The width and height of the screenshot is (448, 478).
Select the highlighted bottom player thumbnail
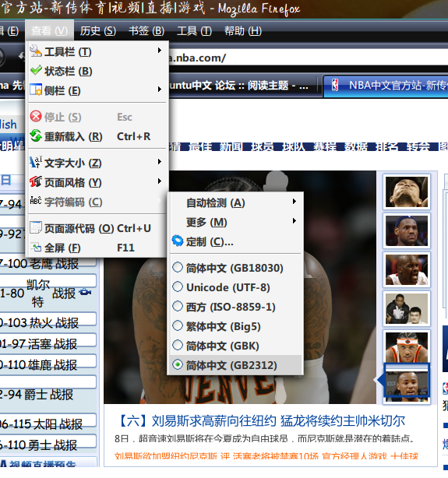click(x=407, y=381)
